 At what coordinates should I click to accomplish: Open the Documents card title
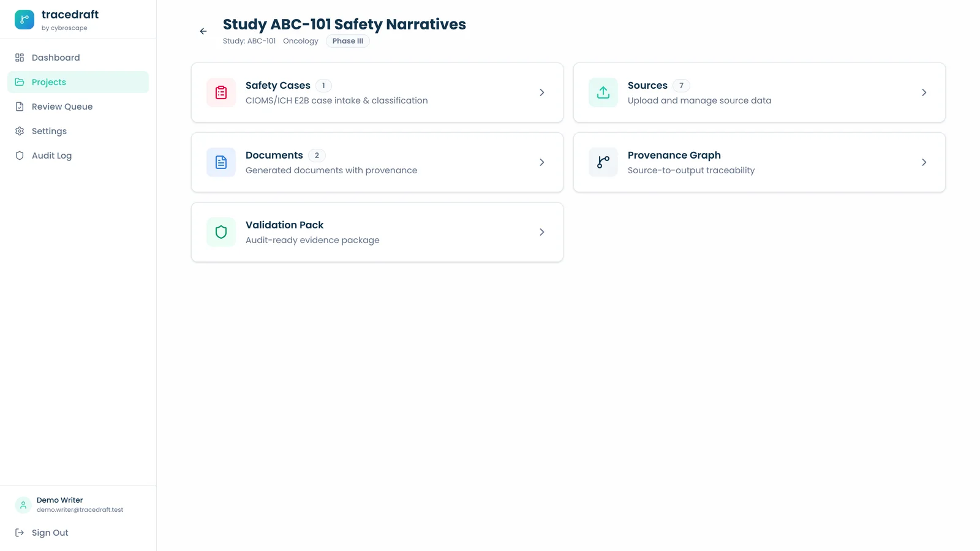[274, 156]
